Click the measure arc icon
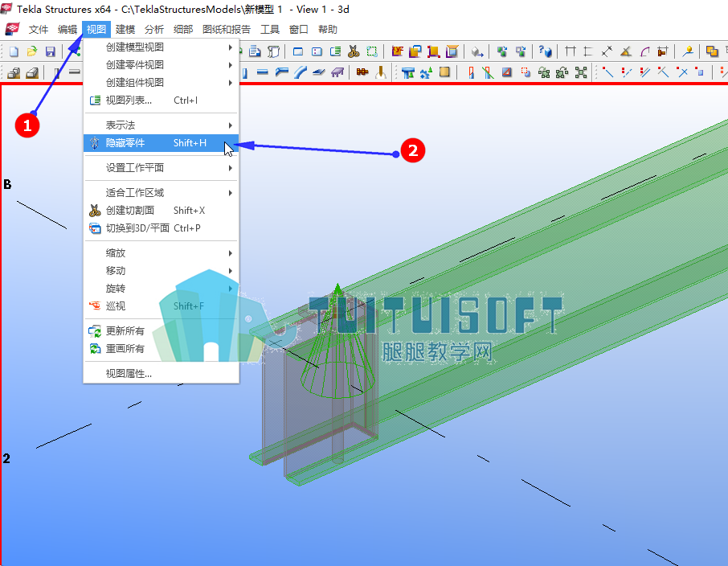This screenshot has height=566, width=728. (x=644, y=51)
